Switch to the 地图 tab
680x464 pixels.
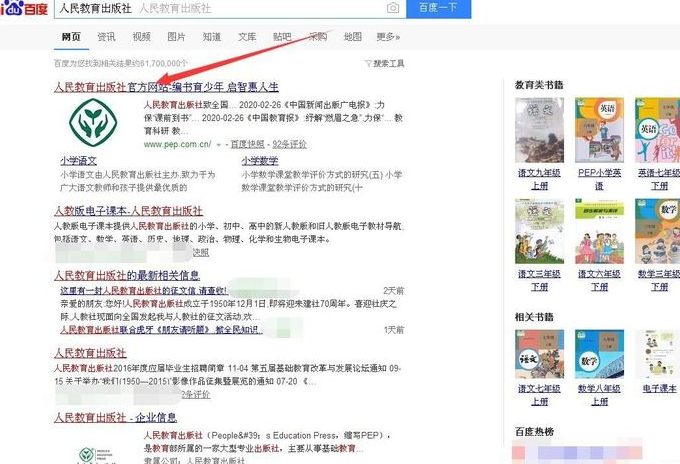pyautogui.click(x=353, y=37)
